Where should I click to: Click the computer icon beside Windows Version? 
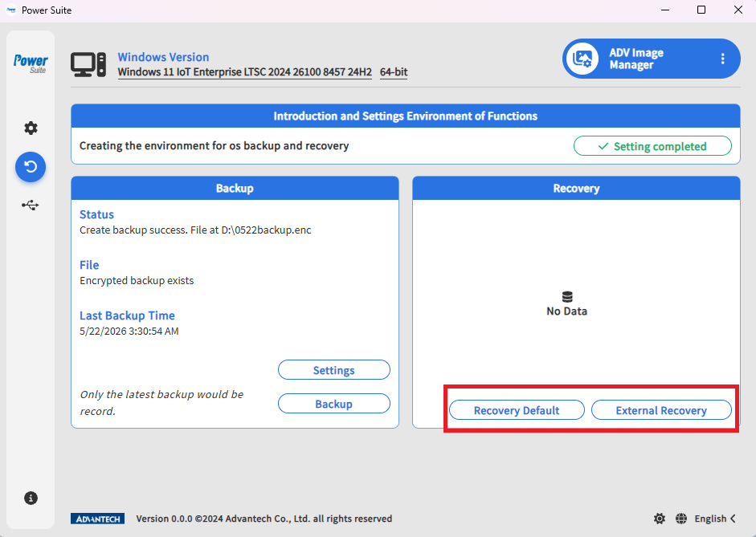88,64
